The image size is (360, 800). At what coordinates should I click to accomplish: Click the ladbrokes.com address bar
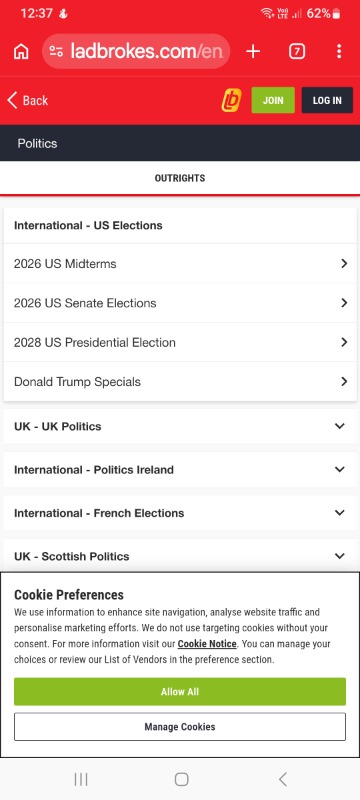pyautogui.click(x=136, y=52)
